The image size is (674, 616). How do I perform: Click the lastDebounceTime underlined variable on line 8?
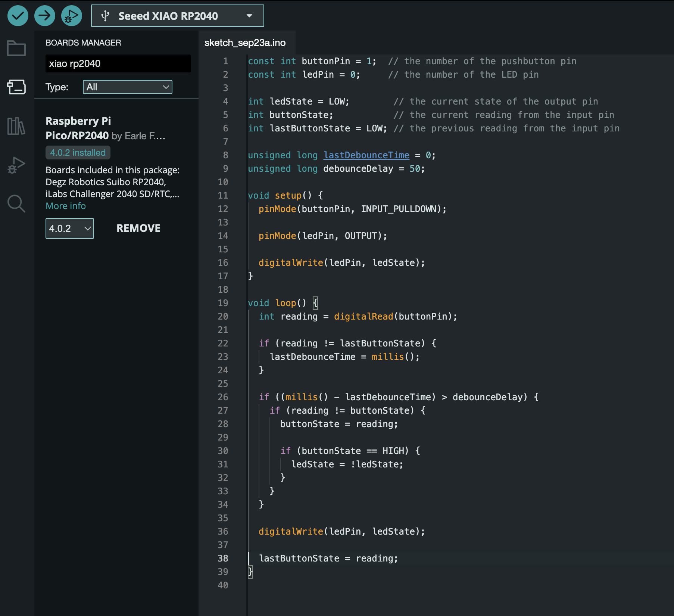pos(366,155)
